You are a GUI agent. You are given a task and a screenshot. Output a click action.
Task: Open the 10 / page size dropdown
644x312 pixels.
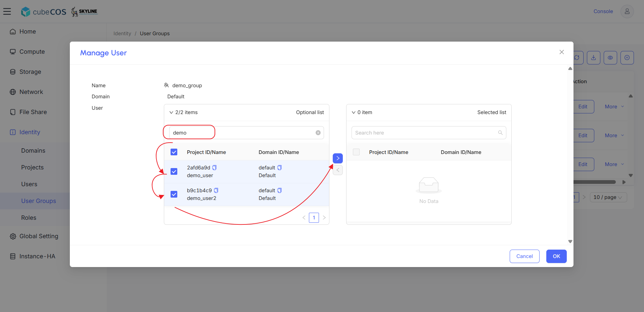[x=608, y=197]
